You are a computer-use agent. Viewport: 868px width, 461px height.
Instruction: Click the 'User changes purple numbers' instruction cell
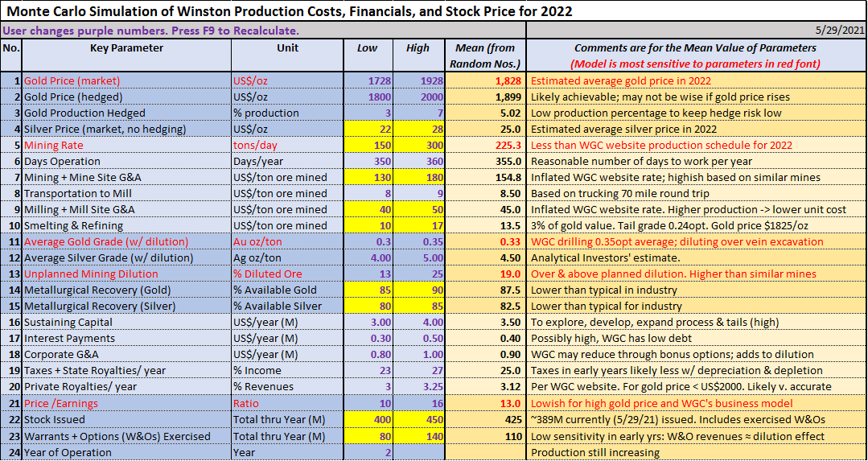tap(263, 30)
